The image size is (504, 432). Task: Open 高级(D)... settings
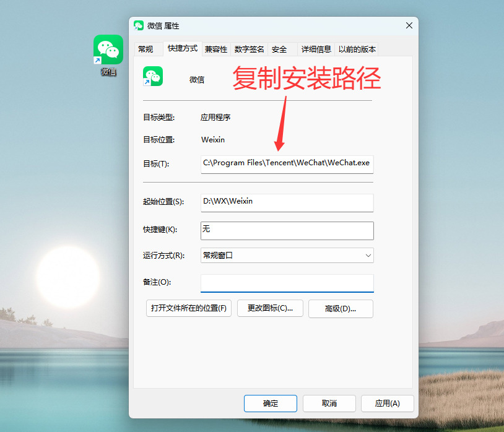(341, 309)
